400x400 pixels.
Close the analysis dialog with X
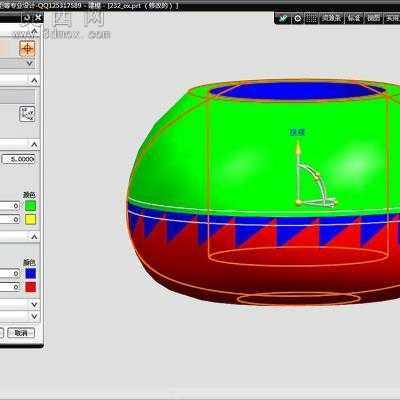(38, 17)
